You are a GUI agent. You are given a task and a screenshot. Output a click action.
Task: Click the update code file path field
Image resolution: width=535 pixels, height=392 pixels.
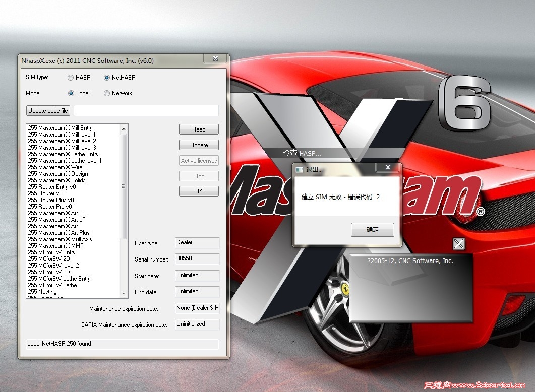(146, 110)
